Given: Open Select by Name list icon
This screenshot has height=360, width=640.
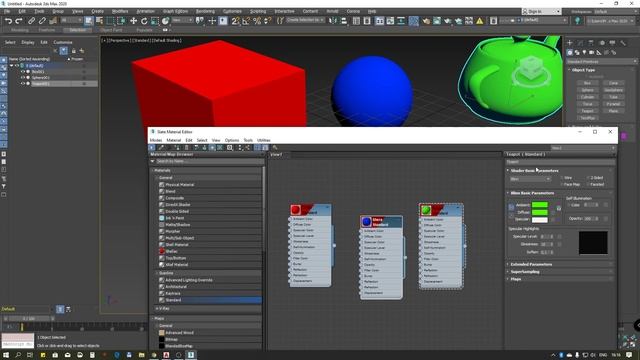Looking at the screenshot, I should point(99,21).
